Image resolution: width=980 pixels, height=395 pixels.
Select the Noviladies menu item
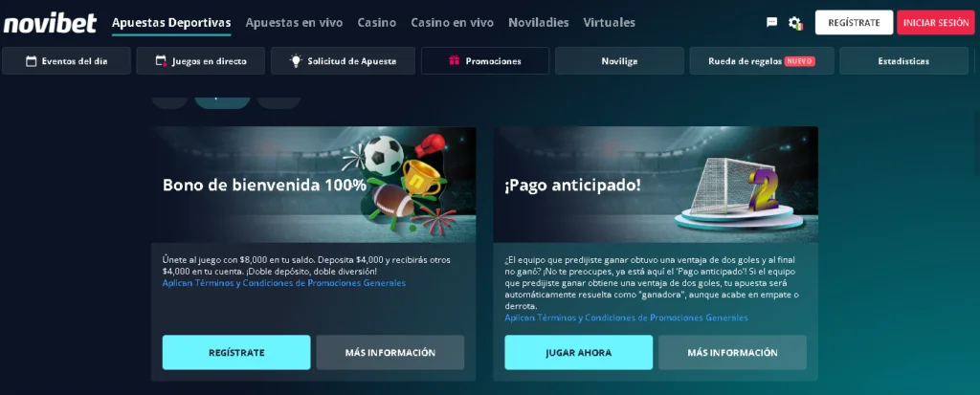[538, 23]
